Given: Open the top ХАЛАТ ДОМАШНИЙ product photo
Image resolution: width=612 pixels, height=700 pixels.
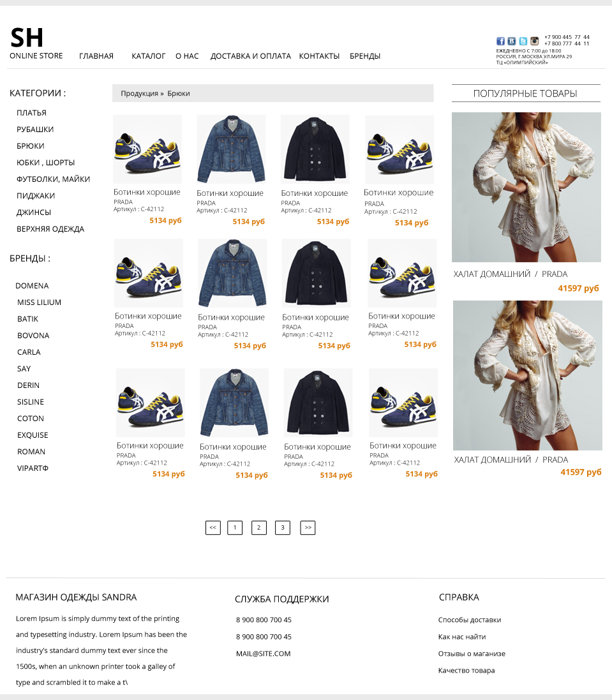Looking at the screenshot, I should pos(526,187).
